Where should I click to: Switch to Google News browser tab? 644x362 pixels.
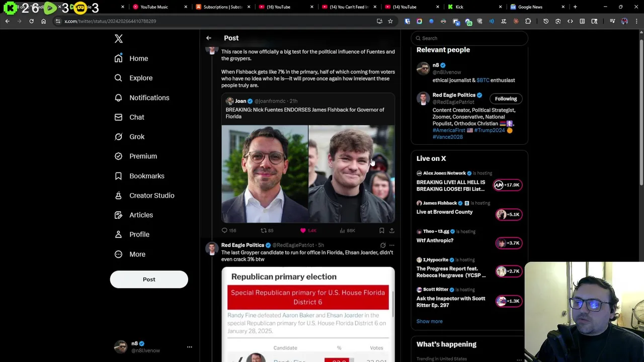pos(536,7)
